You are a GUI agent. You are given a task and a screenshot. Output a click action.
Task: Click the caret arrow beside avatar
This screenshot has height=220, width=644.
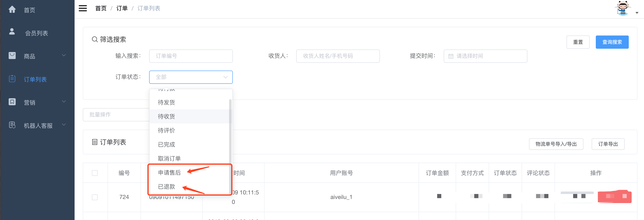coord(637,13)
